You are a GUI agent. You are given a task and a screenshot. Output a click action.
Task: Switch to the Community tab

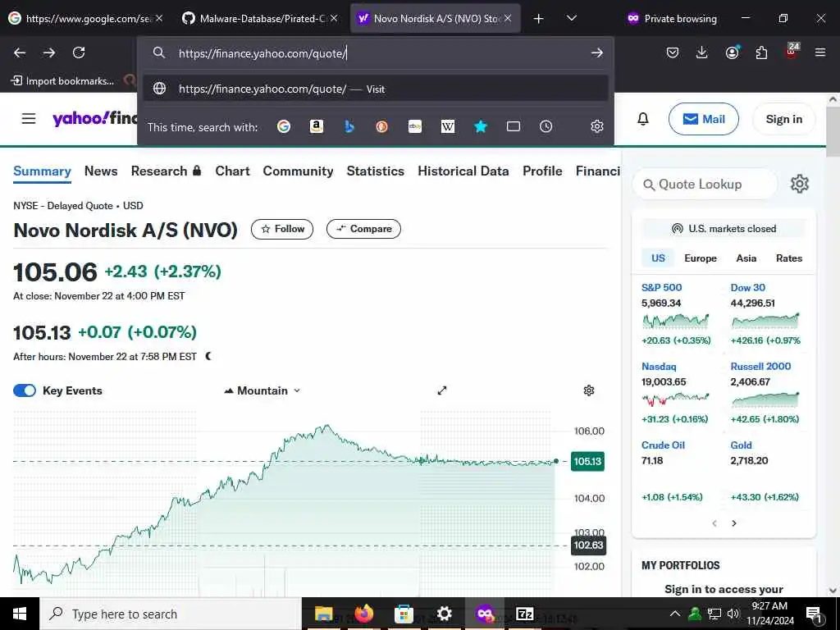click(x=298, y=171)
